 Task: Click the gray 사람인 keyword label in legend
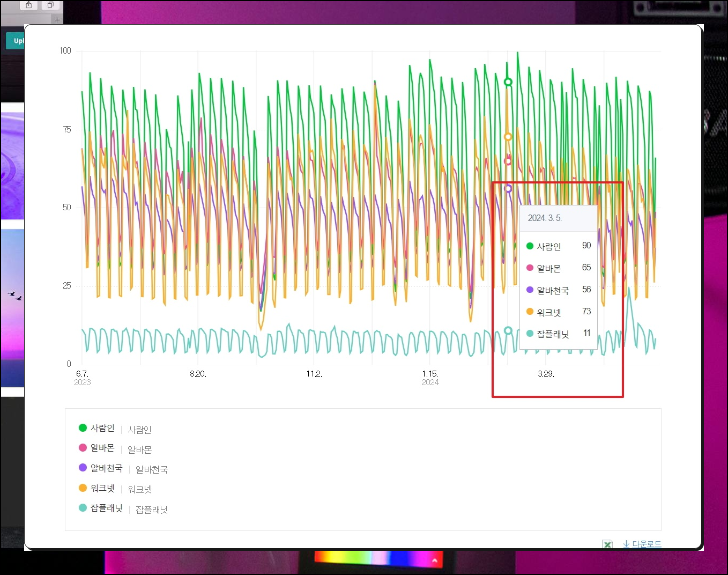[x=139, y=430]
